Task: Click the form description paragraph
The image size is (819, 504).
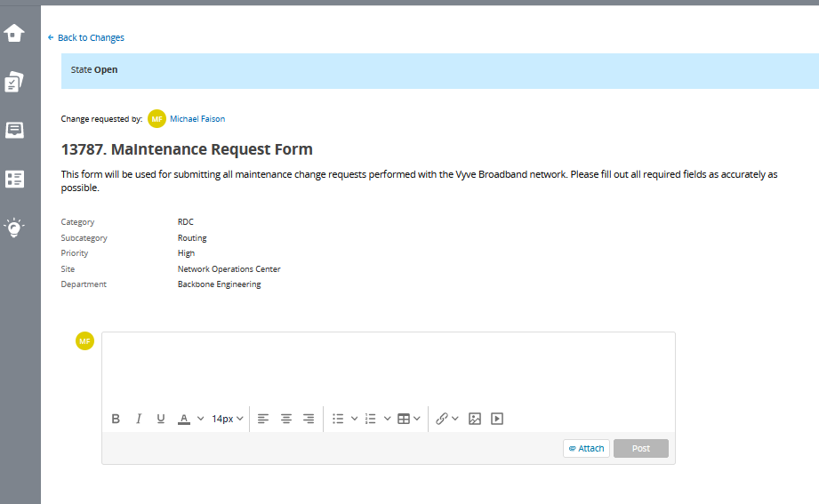Action: 419,180
